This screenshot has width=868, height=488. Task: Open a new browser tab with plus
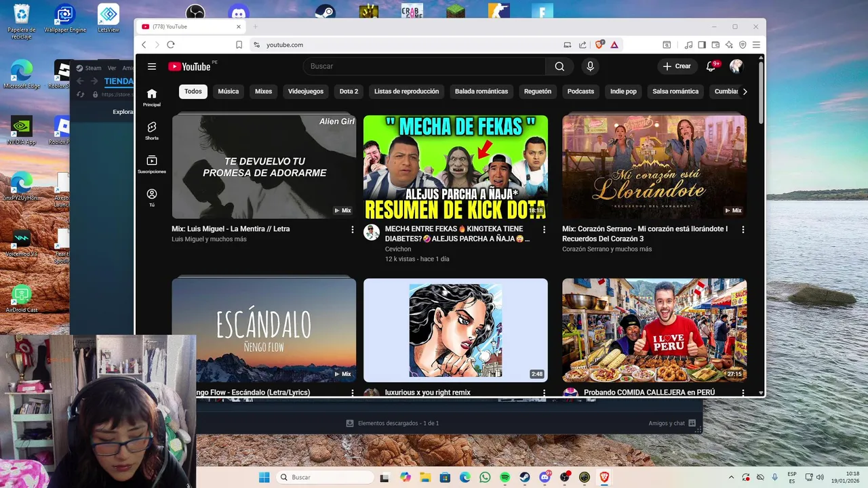coord(256,26)
